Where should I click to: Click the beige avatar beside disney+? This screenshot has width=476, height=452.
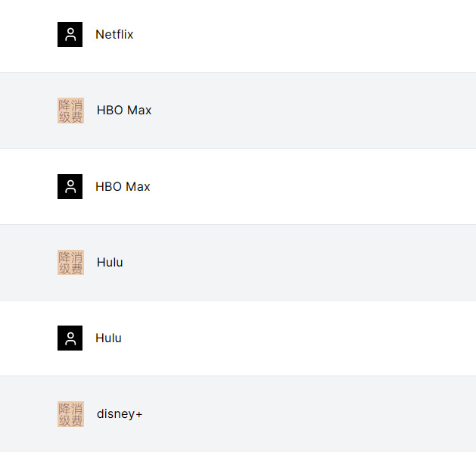70,414
